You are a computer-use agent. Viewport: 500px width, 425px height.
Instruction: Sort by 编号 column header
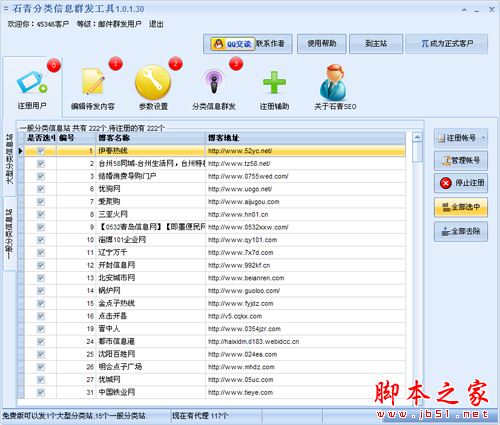[x=77, y=138]
